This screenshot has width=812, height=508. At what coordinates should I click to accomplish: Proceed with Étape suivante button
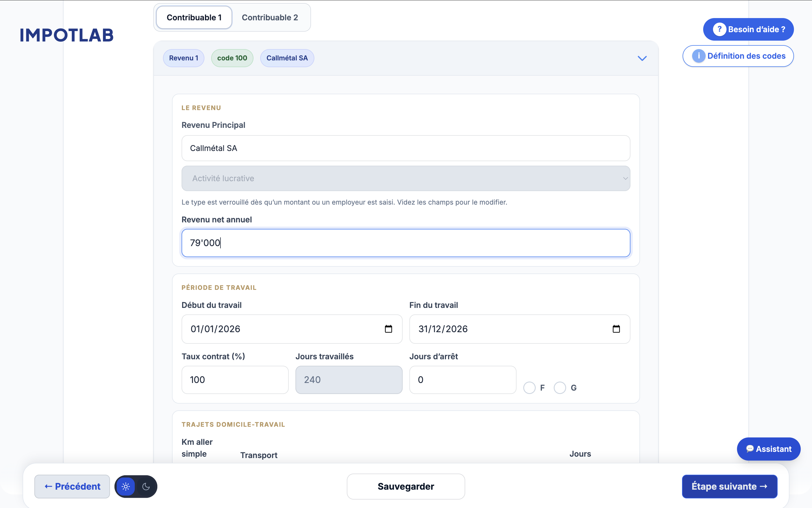point(729,487)
